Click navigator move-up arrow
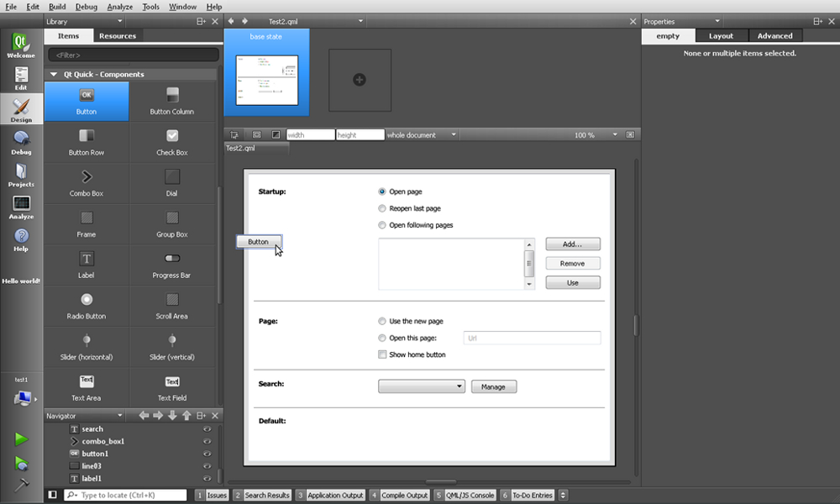840x504 pixels. click(186, 416)
